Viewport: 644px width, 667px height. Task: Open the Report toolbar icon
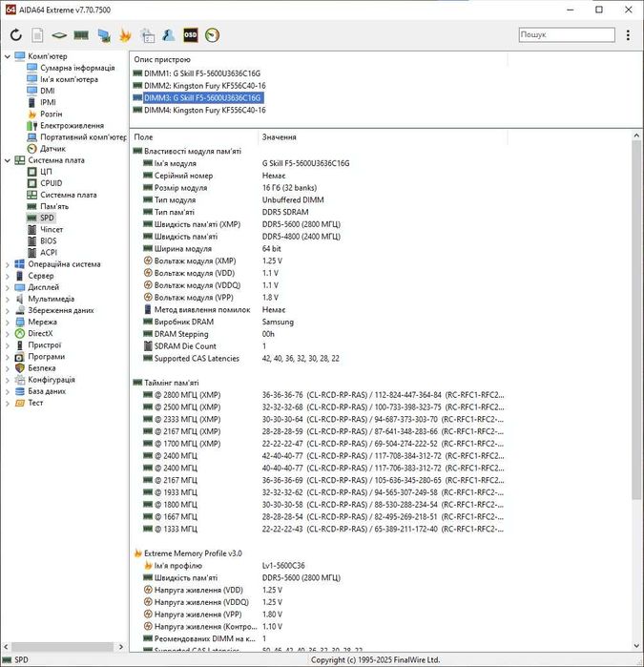tap(37, 35)
